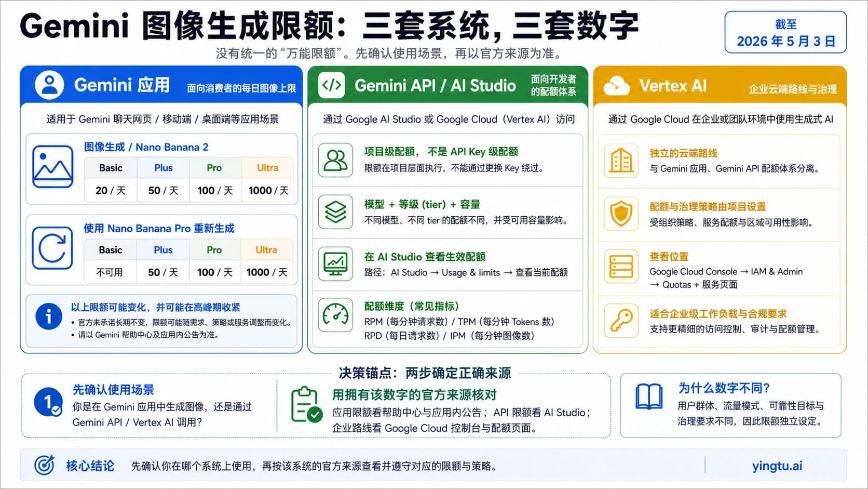
Task: Click the 适合企业级工作负载与合规要求 heading
Action: 718,313
